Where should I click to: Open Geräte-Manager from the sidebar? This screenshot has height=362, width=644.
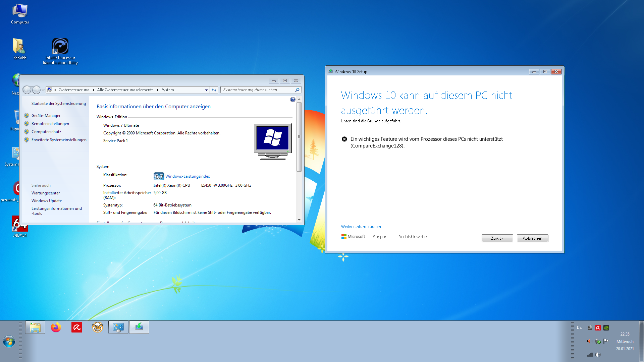tap(46, 116)
